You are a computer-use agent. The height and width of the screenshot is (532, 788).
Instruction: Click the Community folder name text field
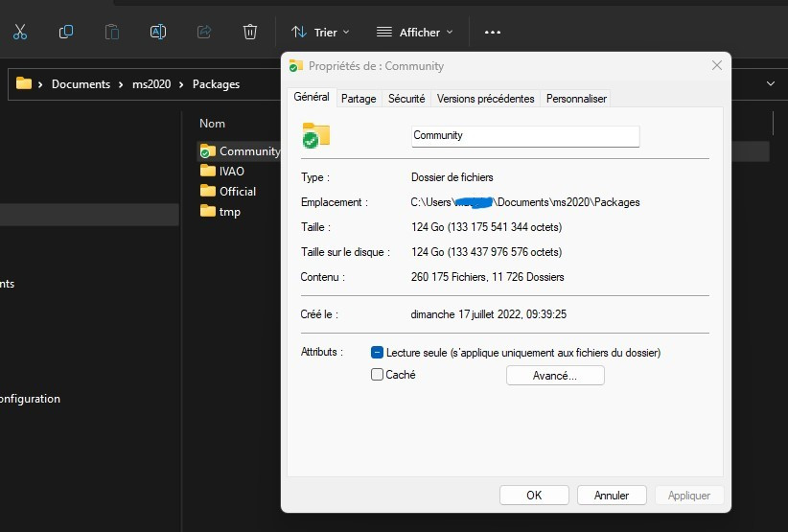[525, 136]
